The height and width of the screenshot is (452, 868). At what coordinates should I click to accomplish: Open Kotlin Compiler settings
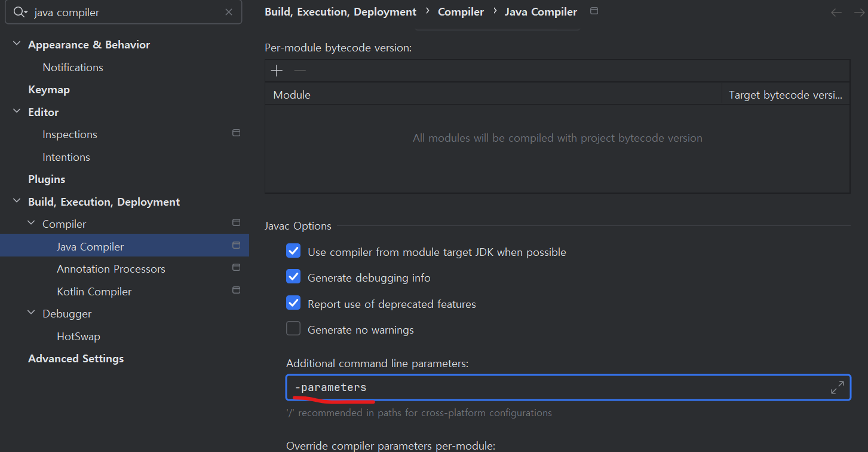[94, 292]
